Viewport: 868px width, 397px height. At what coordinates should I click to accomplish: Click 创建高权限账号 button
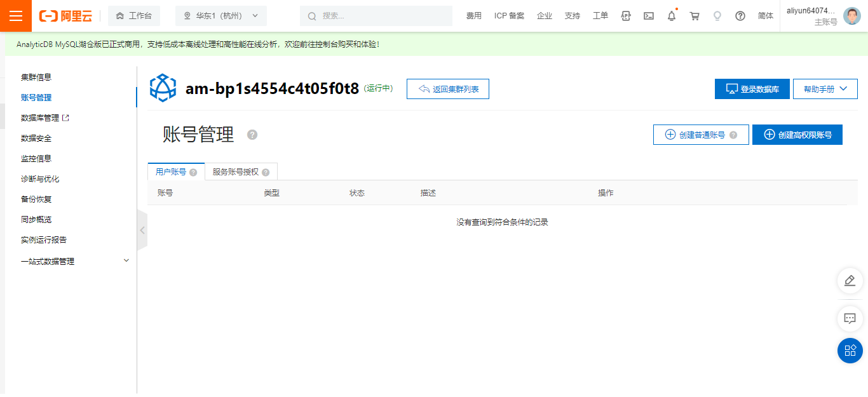tap(797, 135)
